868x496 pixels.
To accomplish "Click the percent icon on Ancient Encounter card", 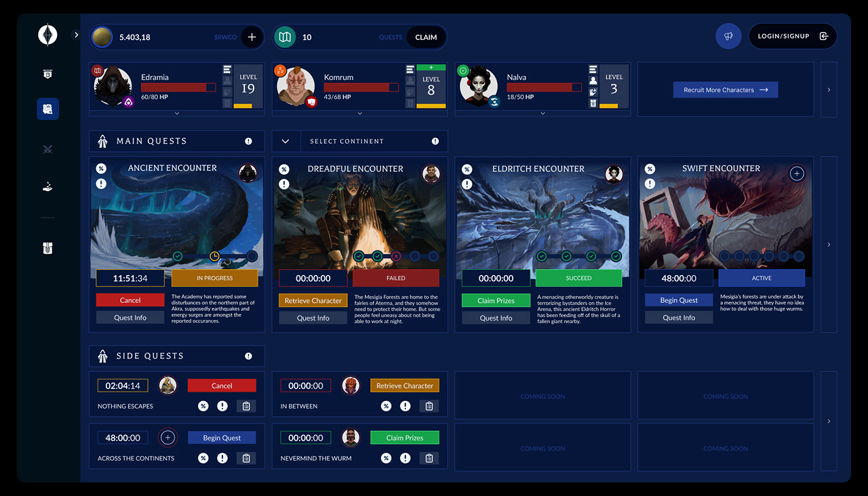I will pyautogui.click(x=101, y=168).
